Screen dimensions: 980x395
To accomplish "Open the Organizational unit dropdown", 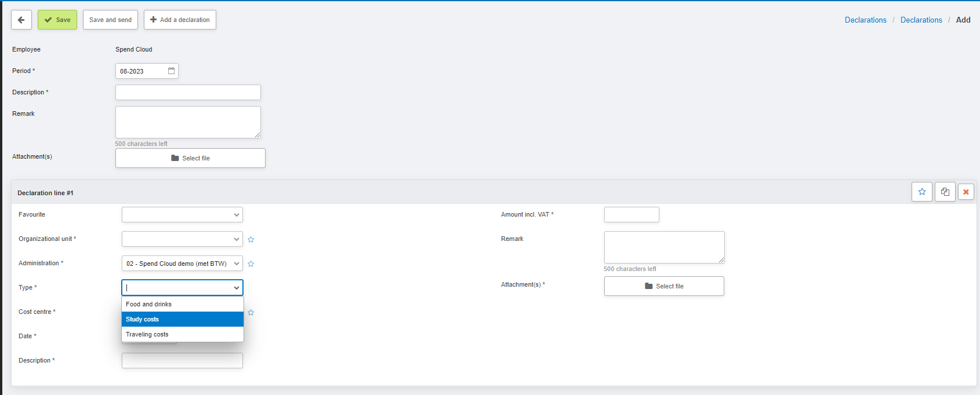I will (x=182, y=239).
